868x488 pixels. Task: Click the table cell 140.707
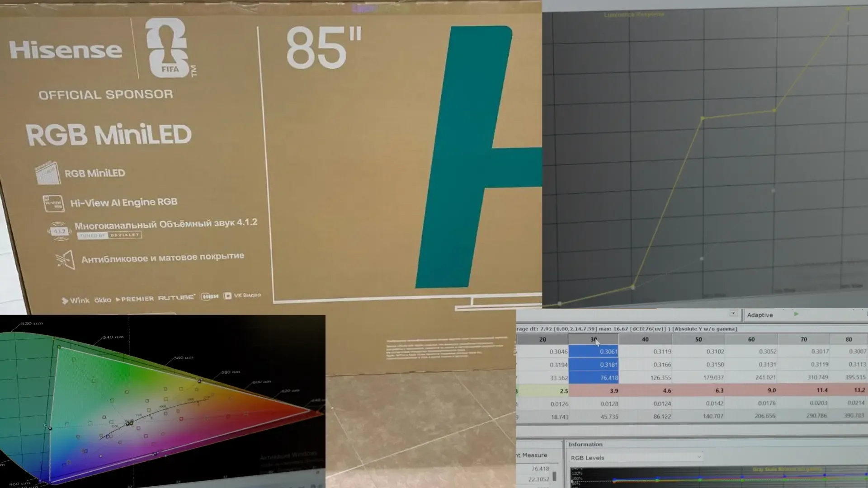[698, 416]
